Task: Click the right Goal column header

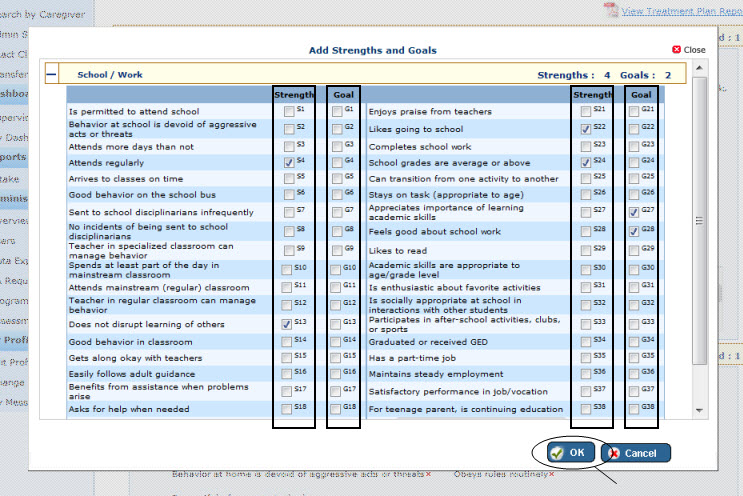Action: point(641,95)
